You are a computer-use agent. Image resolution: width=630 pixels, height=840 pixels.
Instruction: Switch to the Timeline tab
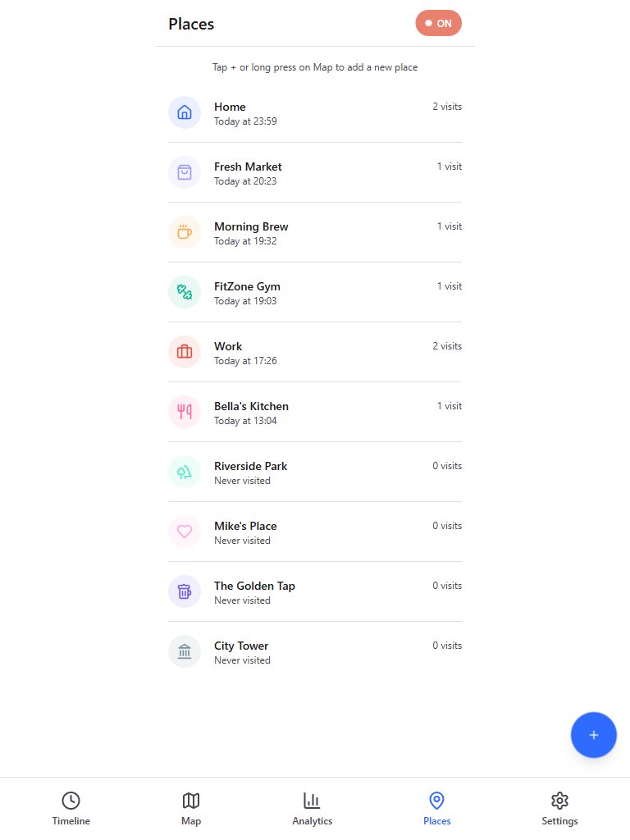click(71, 808)
